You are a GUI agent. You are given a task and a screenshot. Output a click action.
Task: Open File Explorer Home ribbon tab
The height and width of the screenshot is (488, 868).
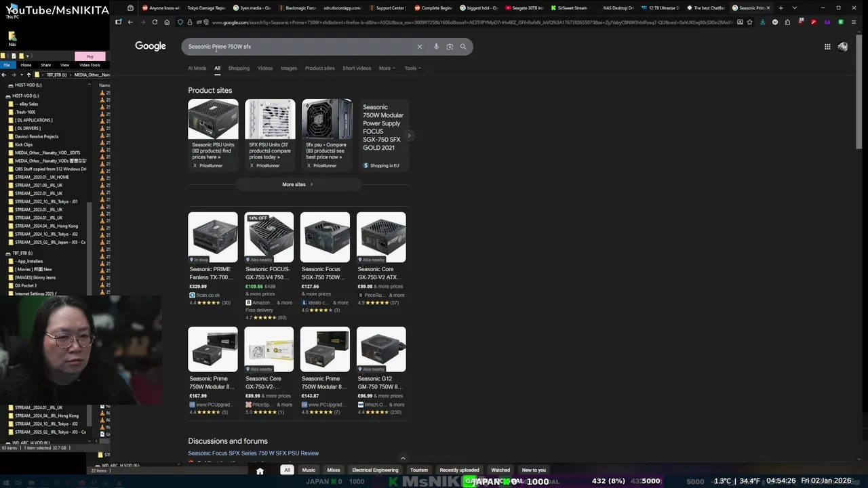tap(26, 65)
